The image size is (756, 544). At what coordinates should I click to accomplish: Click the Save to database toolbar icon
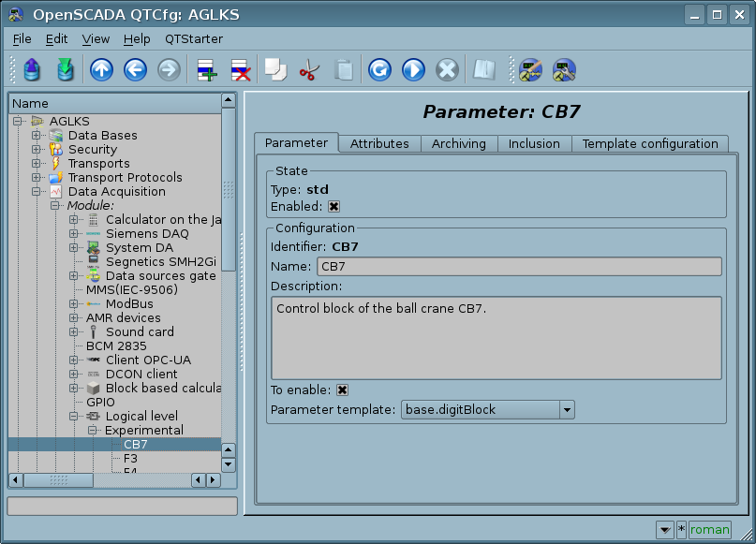click(65, 70)
